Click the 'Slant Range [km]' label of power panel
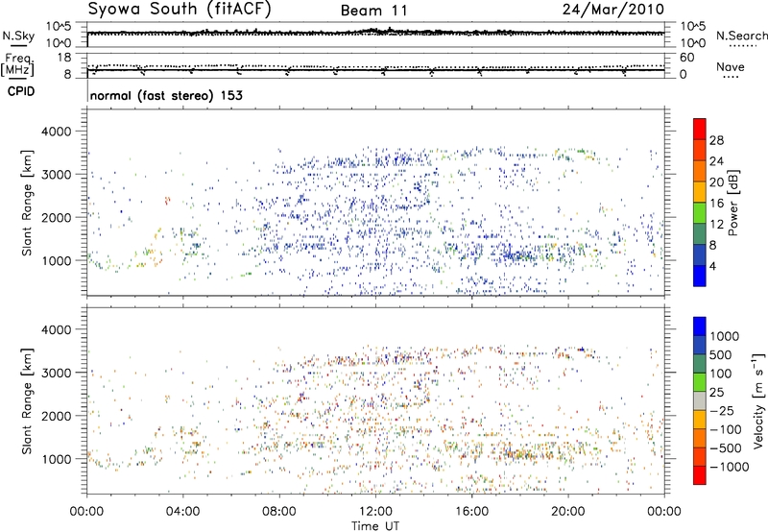The width and height of the screenshot is (768, 532). [x=27, y=203]
